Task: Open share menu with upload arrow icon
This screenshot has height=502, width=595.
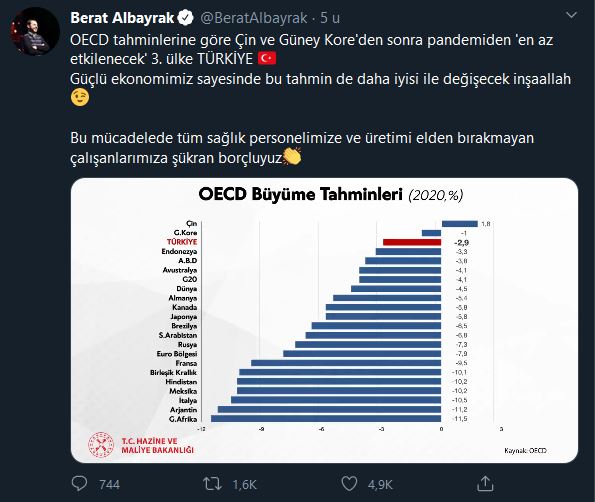Action: [x=485, y=484]
